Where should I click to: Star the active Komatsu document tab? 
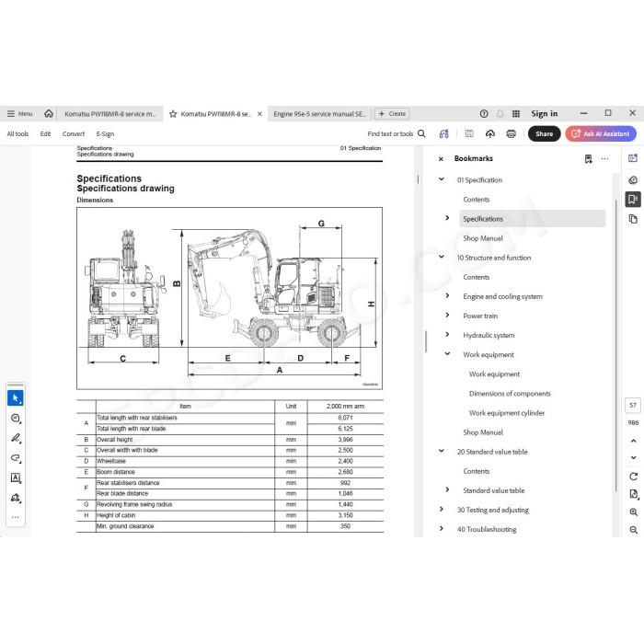(173, 114)
